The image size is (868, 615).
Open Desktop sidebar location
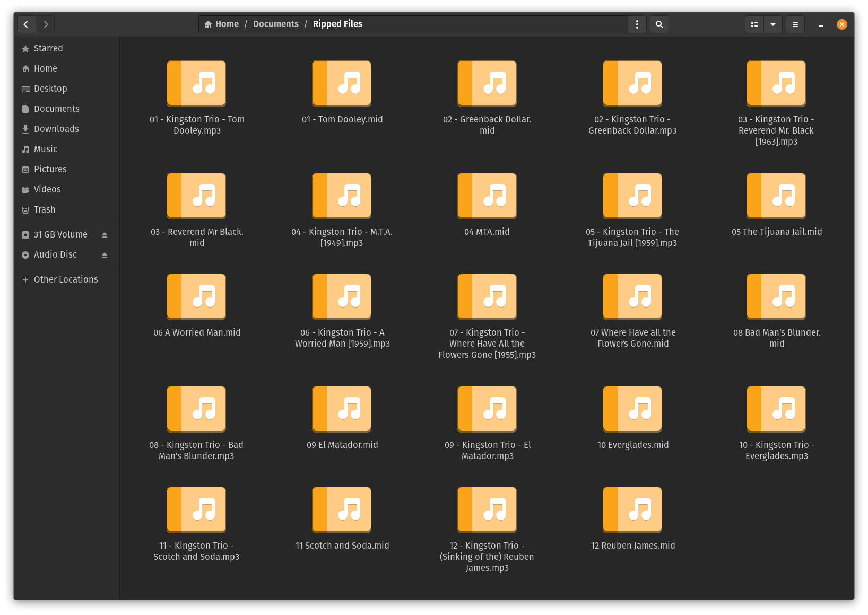click(x=66, y=89)
